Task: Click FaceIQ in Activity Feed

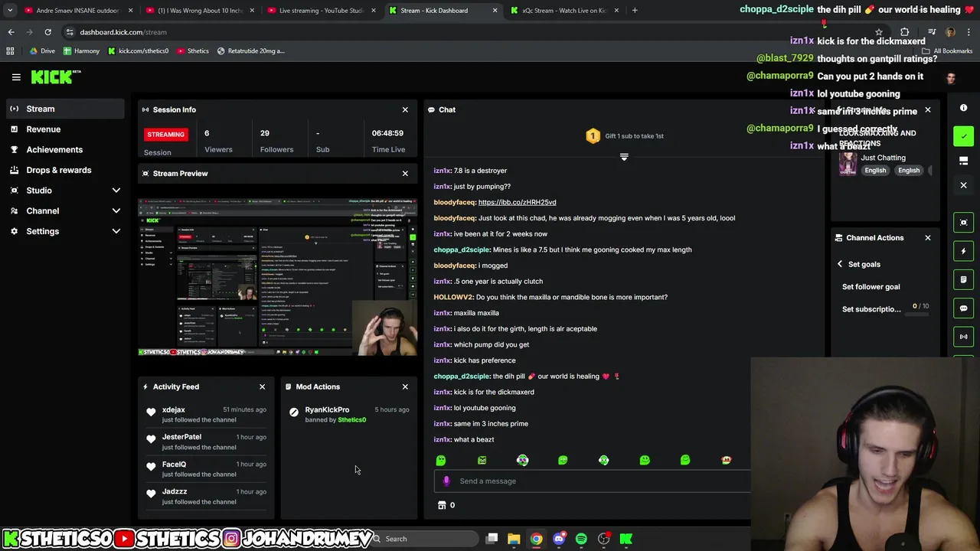Action: [174, 465]
